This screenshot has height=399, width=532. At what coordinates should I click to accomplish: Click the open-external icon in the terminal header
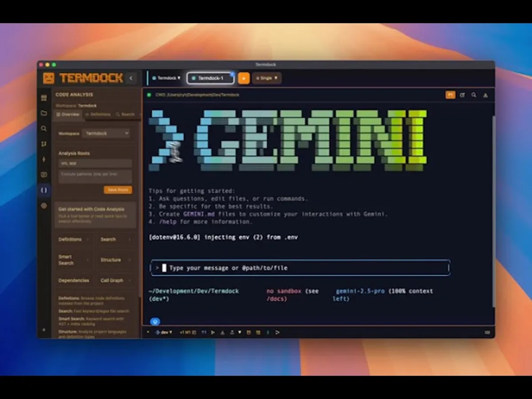(462, 95)
